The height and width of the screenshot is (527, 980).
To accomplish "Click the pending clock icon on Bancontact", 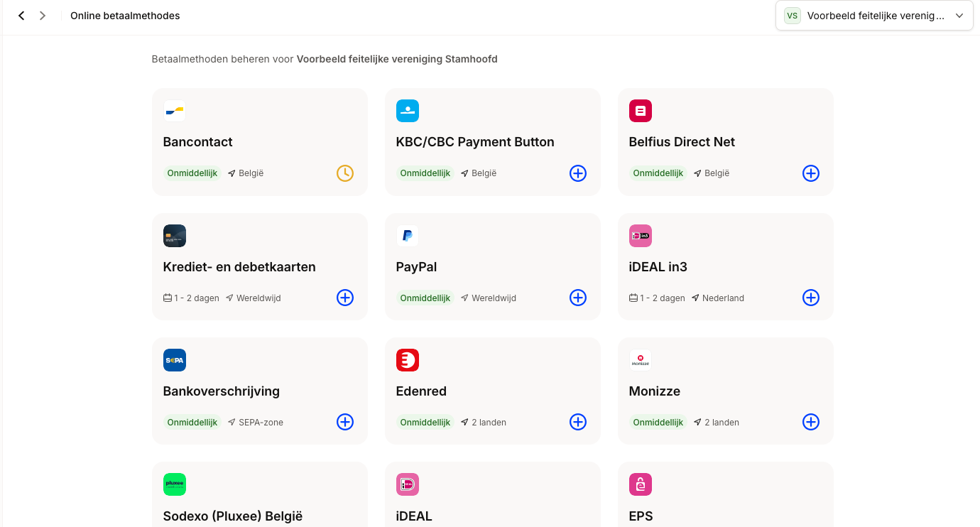I will [345, 173].
